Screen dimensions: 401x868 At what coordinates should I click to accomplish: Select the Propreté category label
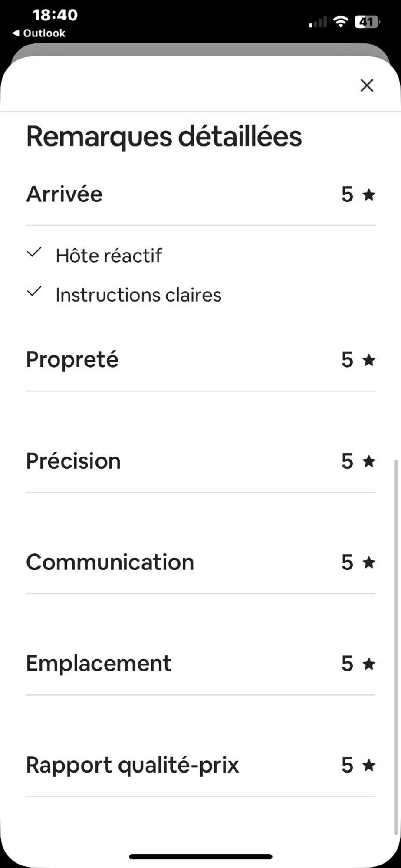pyautogui.click(x=72, y=359)
